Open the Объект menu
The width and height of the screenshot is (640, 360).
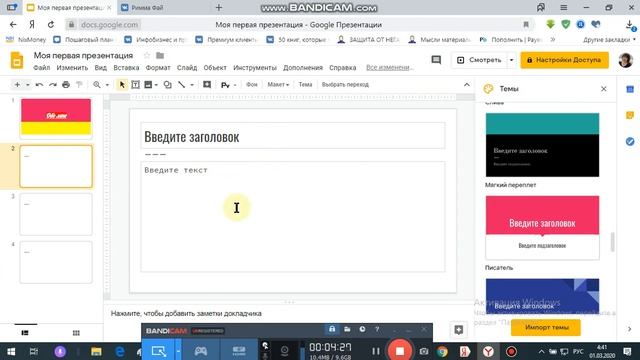[x=215, y=68]
